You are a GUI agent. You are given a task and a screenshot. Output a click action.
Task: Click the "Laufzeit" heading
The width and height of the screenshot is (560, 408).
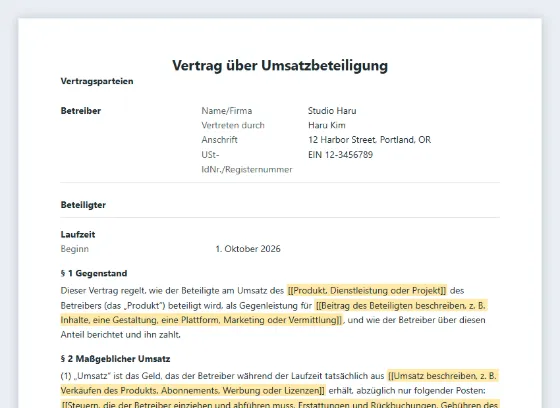[x=78, y=235]
